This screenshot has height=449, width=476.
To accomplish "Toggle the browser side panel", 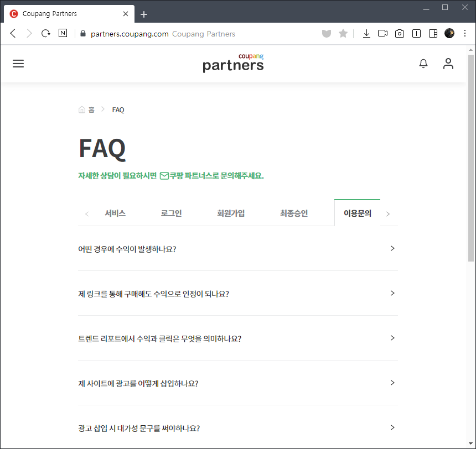I will coord(433,33).
